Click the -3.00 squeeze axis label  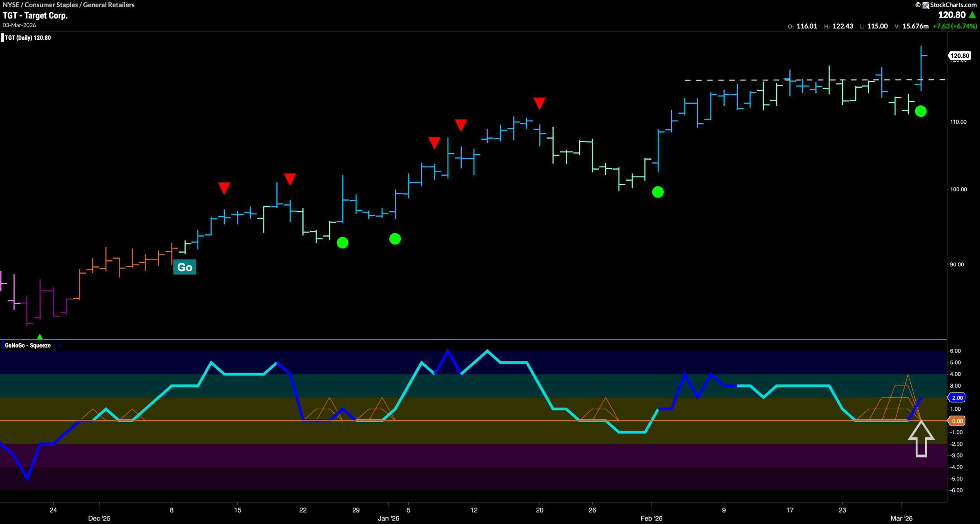[x=956, y=455]
